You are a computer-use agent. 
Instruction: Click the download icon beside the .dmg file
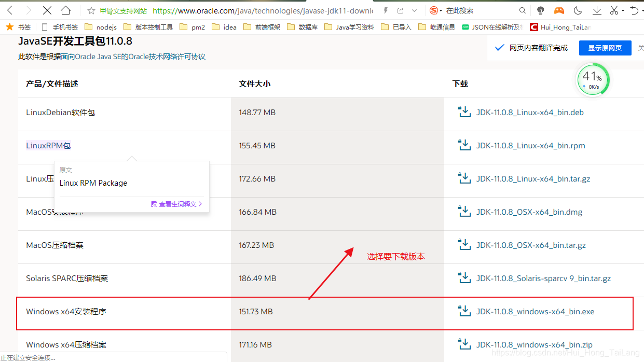pos(464,211)
